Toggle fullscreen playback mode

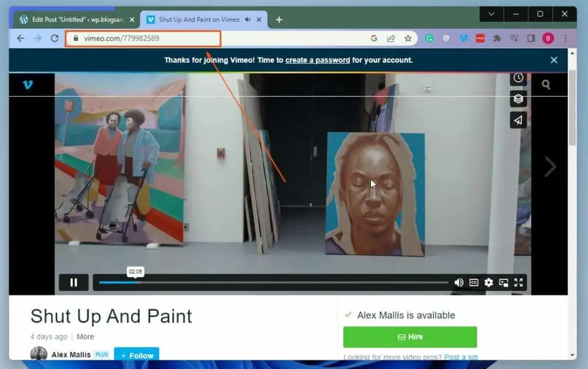coord(519,282)
